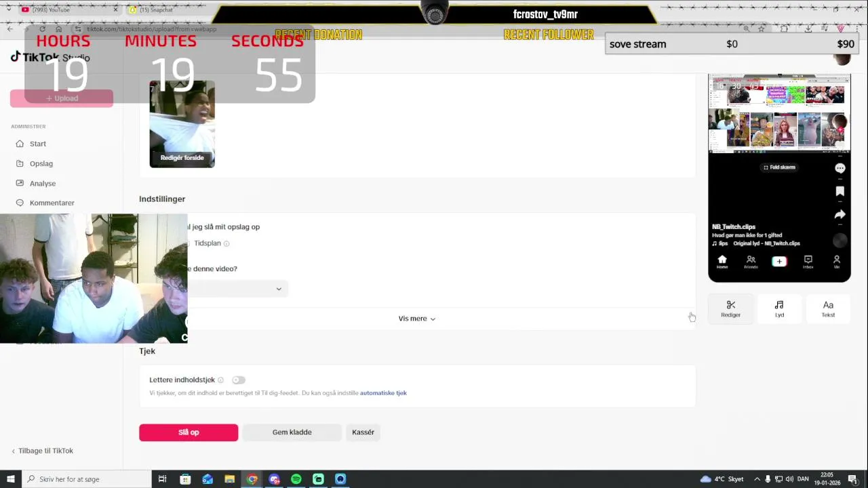The width and height of the screenshot is (868, 488).
Task: Open the Lyd music note tool
Action: (779, 309)
